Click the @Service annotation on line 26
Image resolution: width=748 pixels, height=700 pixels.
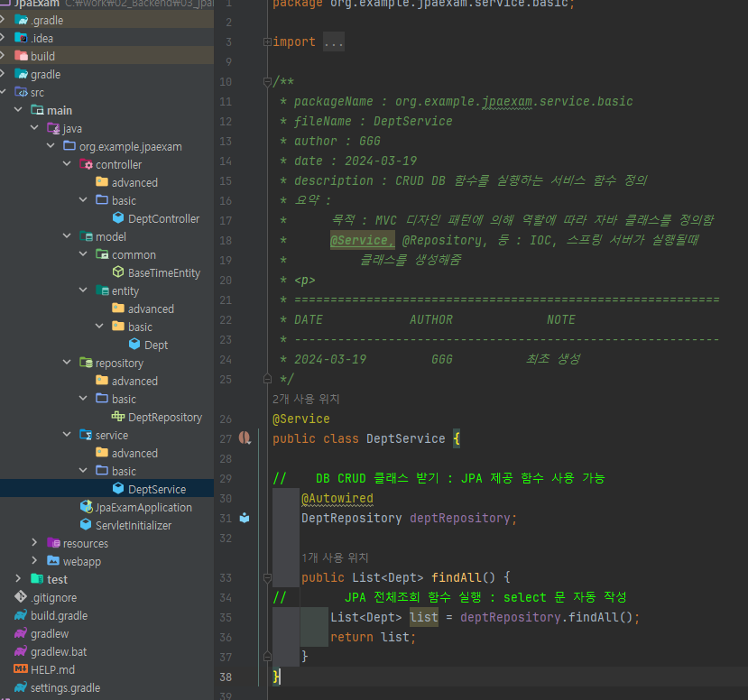click(x=301, y=419)
